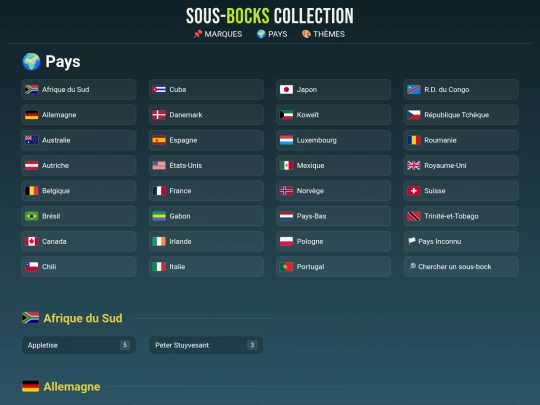
Task: Click the pushpin icon beside MARQUES
Action: [x=197, y=34]
